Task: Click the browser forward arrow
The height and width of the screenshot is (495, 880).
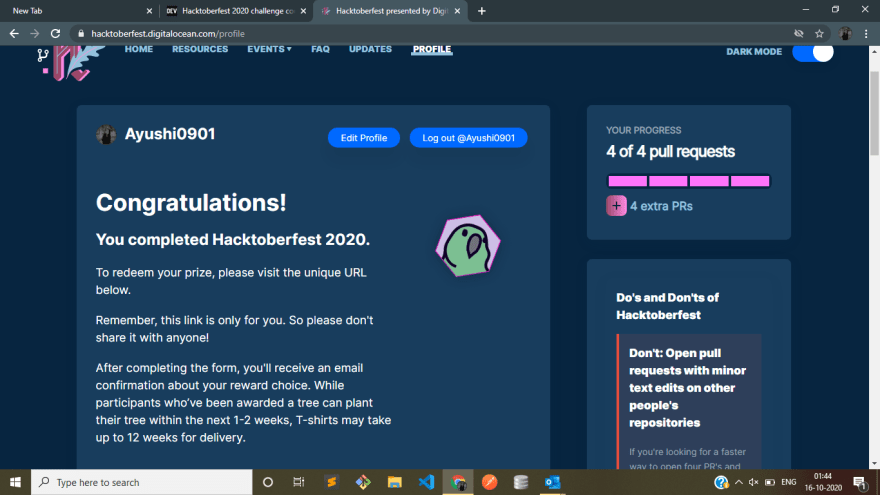Action: click(x=35, y=34)
